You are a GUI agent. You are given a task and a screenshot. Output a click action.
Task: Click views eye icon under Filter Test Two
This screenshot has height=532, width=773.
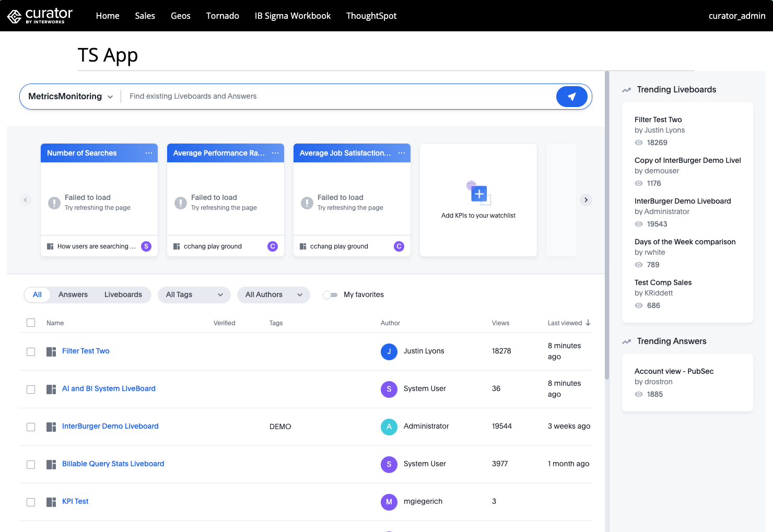tap(639, 143)
